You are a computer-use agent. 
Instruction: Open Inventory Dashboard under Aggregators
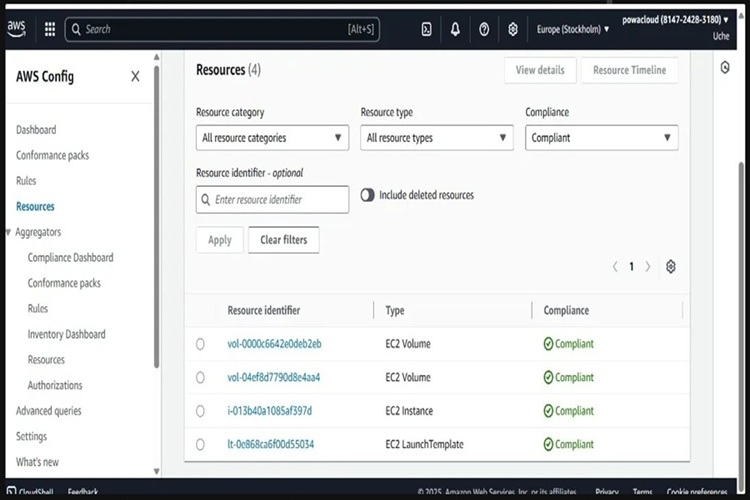point(66,334)
